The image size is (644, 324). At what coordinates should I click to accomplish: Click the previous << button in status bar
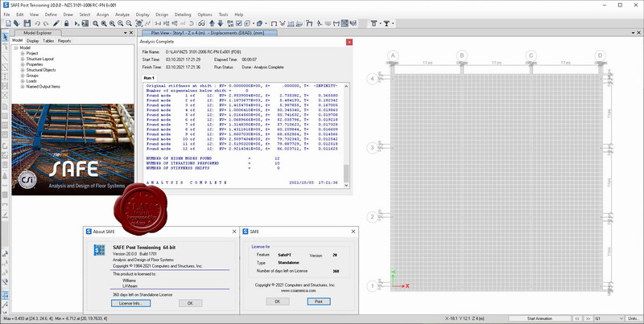[x=577, y=318]
